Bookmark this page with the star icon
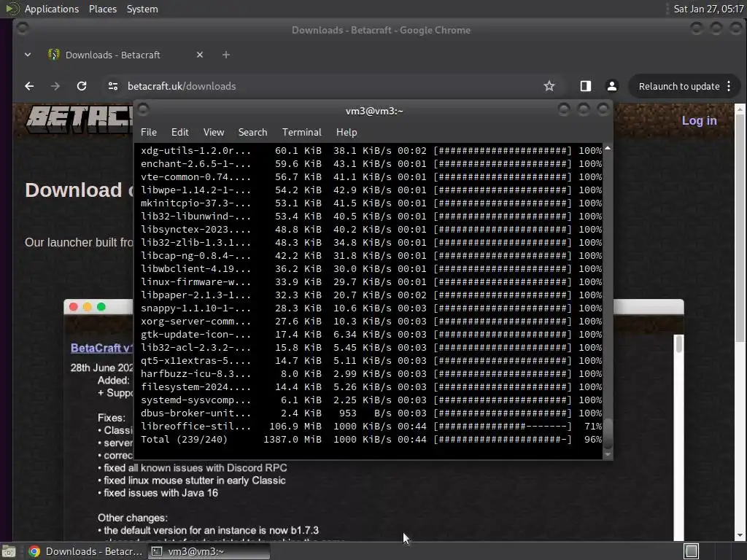Image resolution: width=747 pixels, height=560 pixels. pos(549,86)
